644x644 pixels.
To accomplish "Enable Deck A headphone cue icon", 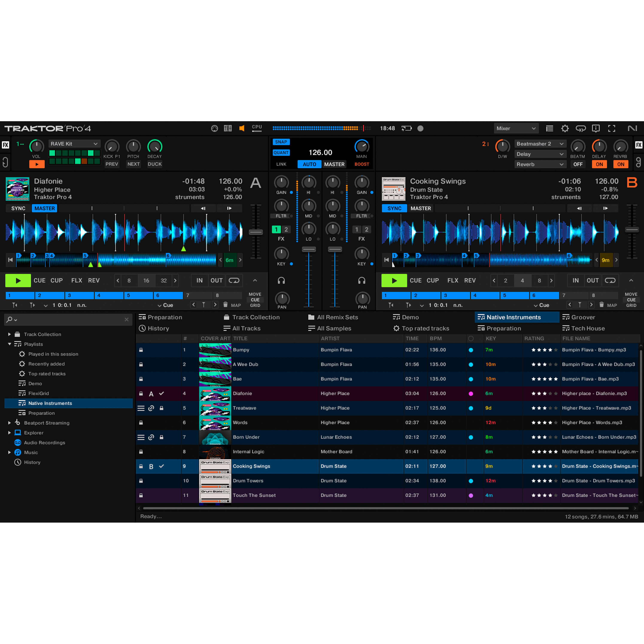I will coord(281,280).
